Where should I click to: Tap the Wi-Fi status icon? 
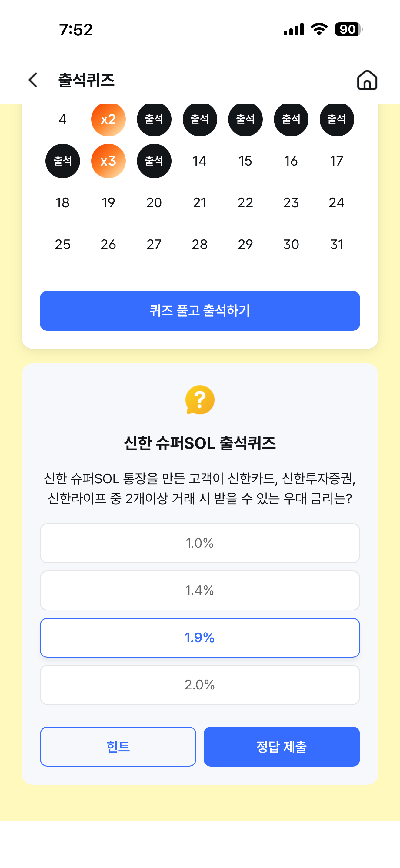coord(319,29)
